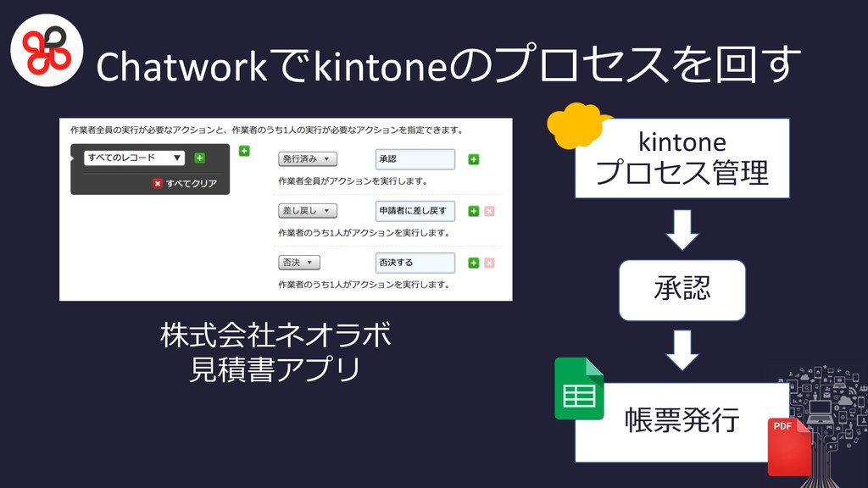The height and width of the screenshot is (488, 868).
Task: Click the text 作業者全員がアクションを実行します。
Action: 353,181
